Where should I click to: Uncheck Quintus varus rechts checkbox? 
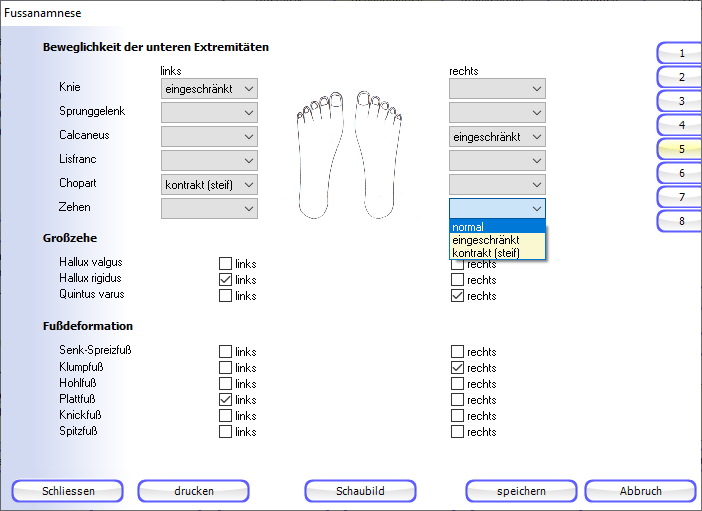pyautogui.click(x=457, y=296)
